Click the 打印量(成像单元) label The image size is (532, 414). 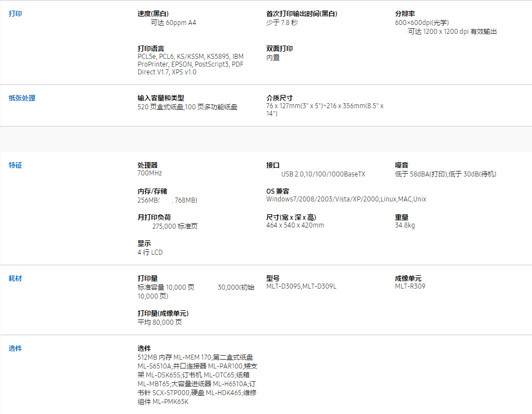[163, 314]
